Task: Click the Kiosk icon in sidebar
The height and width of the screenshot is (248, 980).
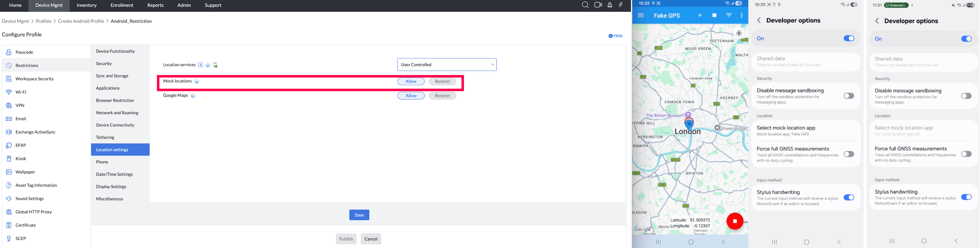Action: coord(9,158)
